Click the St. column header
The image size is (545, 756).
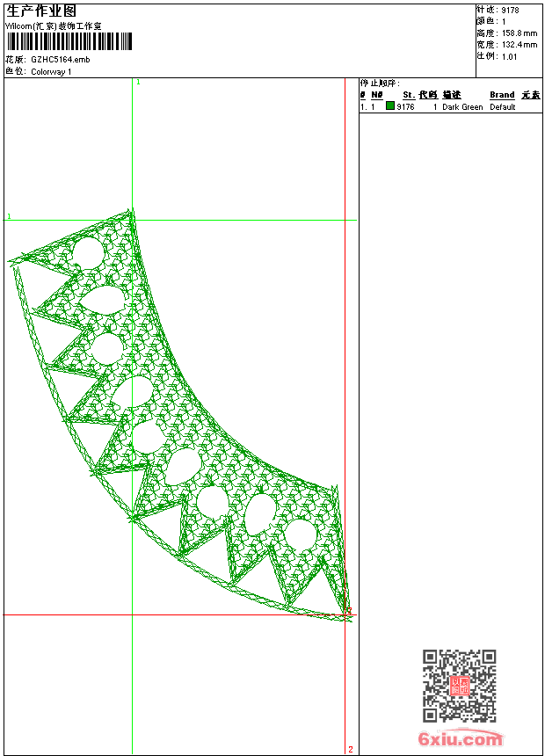(408, 95)
